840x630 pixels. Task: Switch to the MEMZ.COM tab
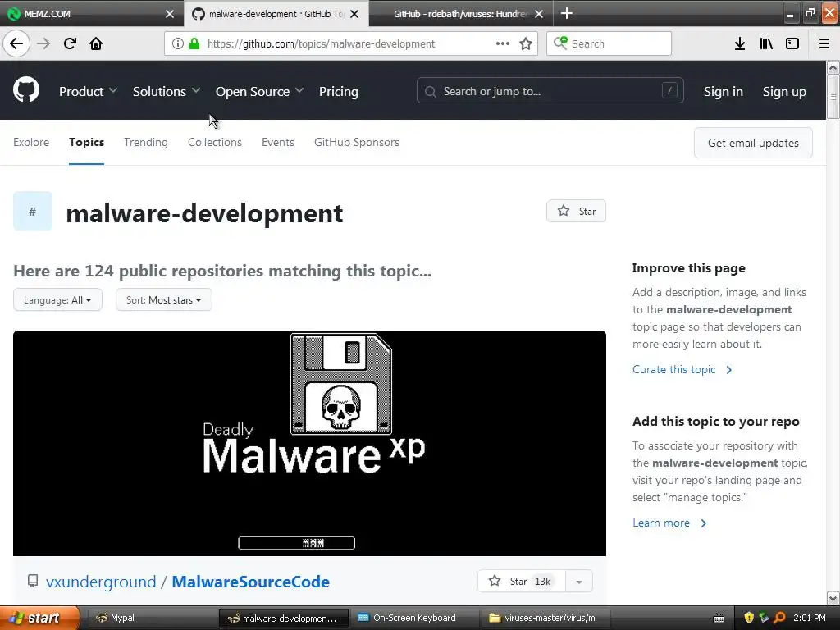[x=92, y=14]
